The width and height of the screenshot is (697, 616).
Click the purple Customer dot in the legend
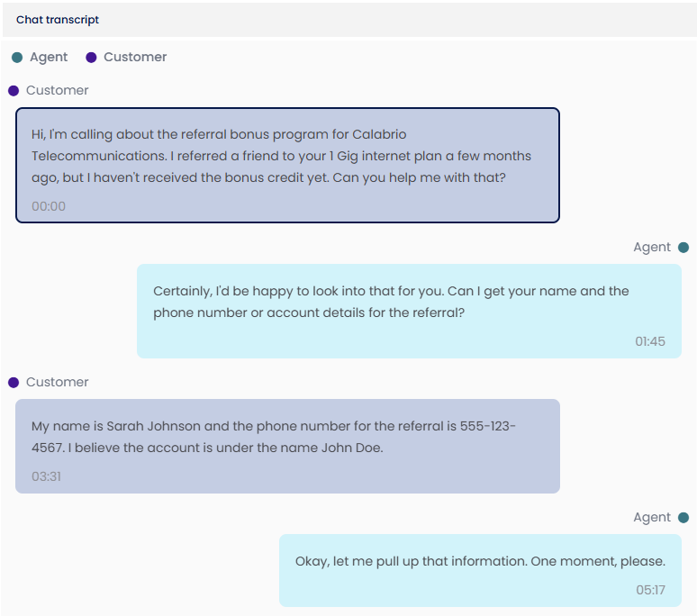point(91,58)
